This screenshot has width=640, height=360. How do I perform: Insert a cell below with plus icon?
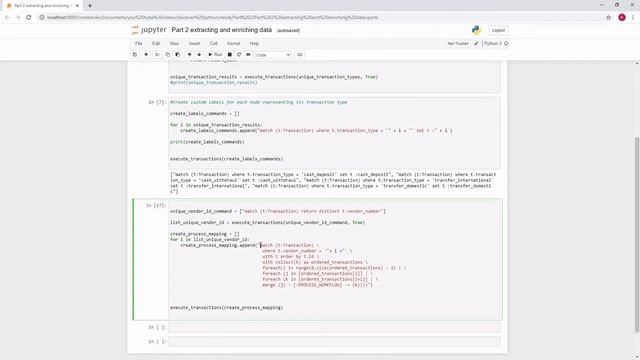[146, 55]
